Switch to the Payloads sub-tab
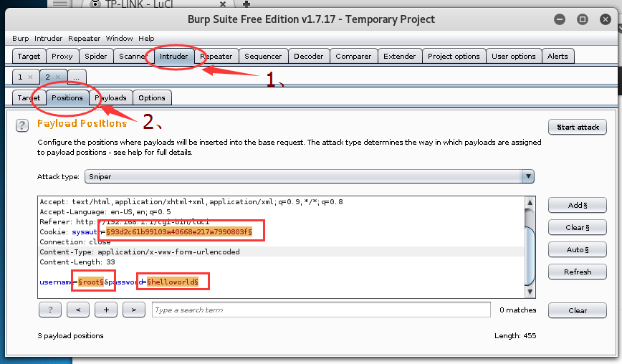The image size is (622, 364). click(110, 98)
